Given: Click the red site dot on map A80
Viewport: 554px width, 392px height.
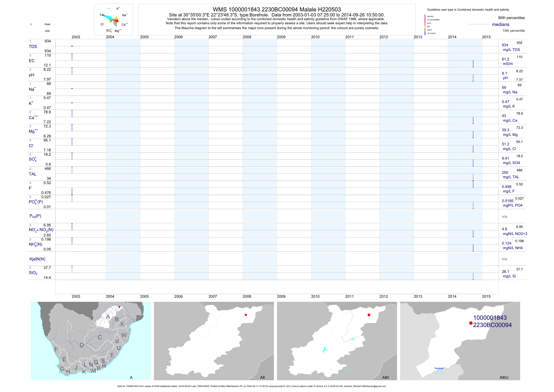Looking at the screenshot, I should (x=369, y=315).
